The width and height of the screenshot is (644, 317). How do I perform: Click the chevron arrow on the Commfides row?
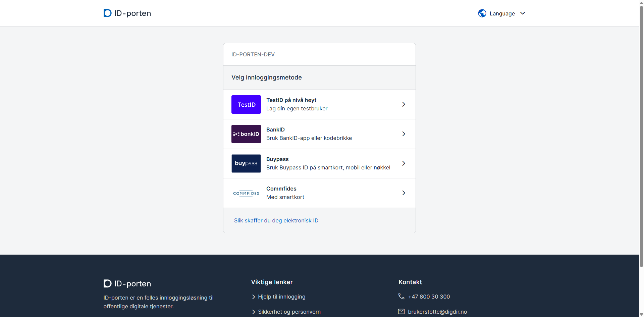(404, 193)
